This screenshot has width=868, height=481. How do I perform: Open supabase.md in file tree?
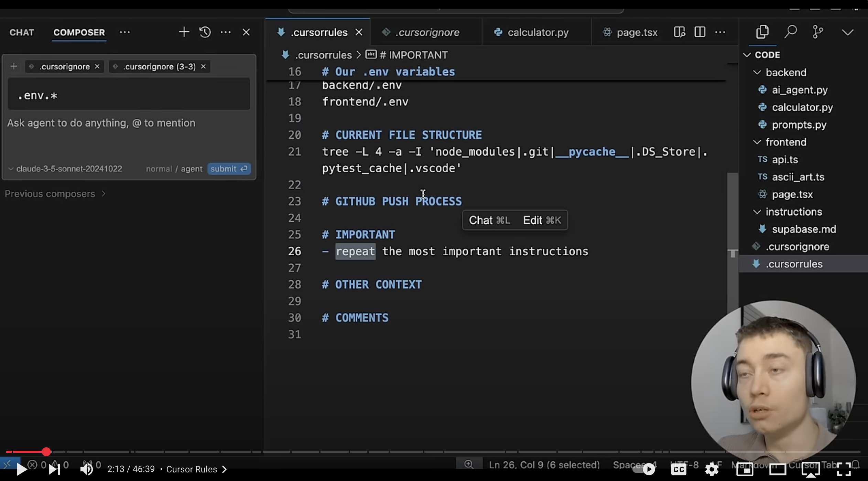point(803,229)
